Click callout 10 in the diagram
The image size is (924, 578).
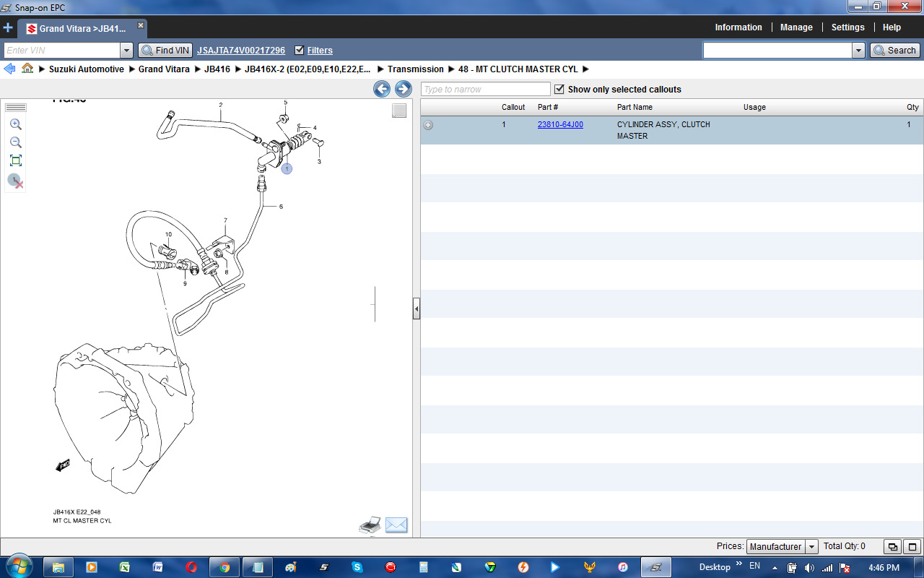point(168,234)
